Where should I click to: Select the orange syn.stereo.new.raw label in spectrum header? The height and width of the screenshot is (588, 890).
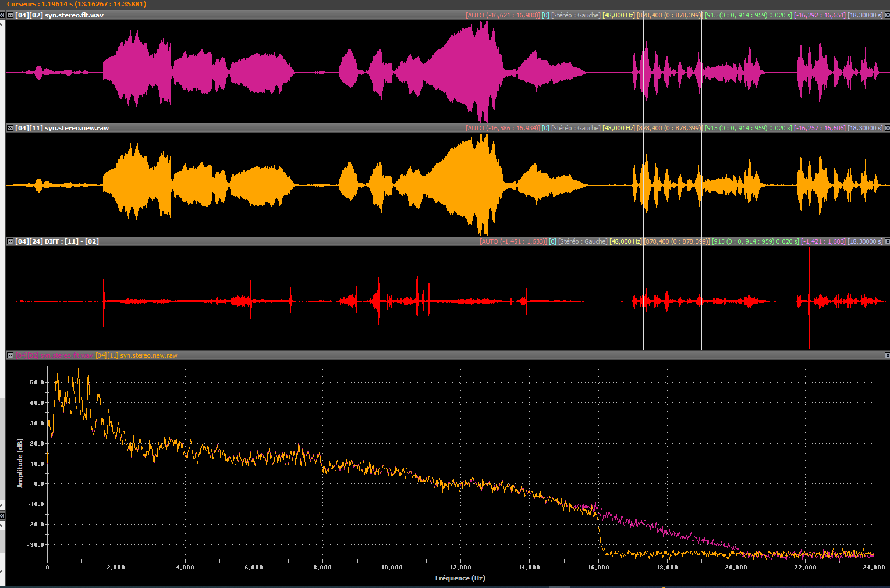(x=137, y=355)
